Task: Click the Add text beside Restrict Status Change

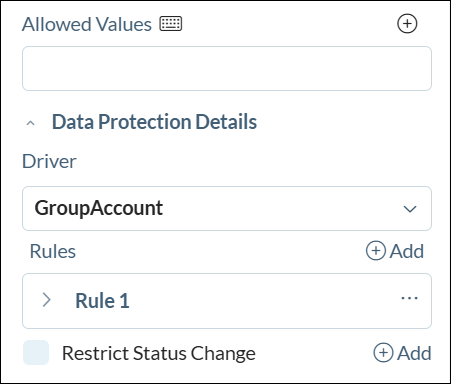Action: coord(414,353)
